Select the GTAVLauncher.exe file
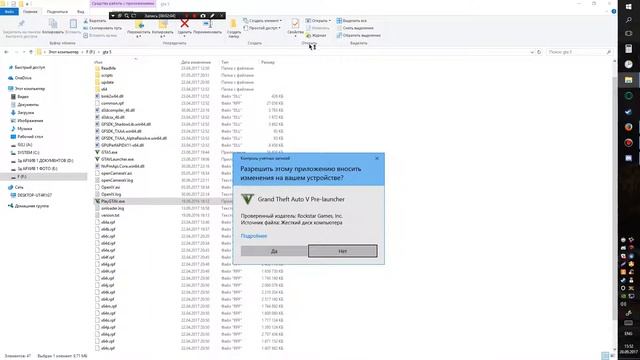 pyautogui.click(x=117, y=159)
